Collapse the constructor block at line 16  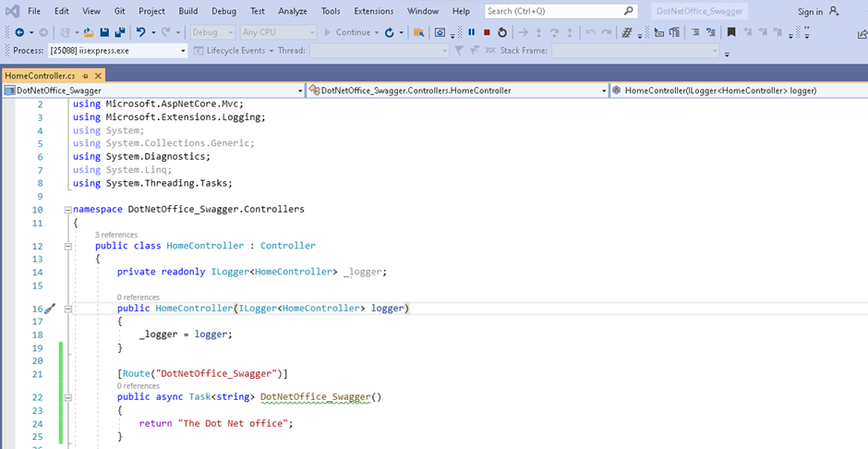[68, 309]
